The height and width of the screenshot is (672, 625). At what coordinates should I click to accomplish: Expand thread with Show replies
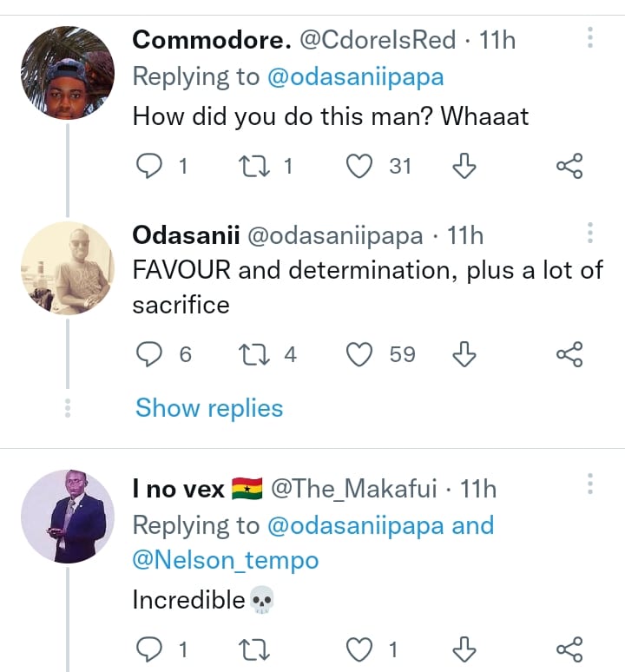(x=209, y=408)
